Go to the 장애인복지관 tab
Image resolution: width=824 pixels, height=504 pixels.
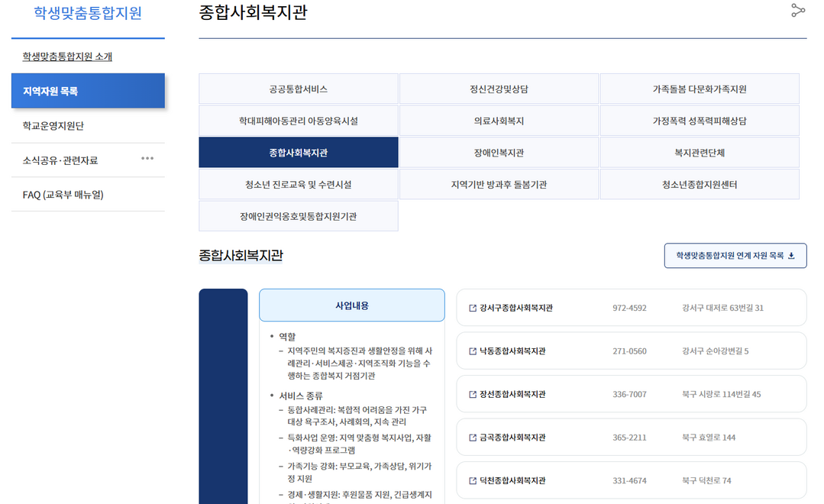pos(499,153)
